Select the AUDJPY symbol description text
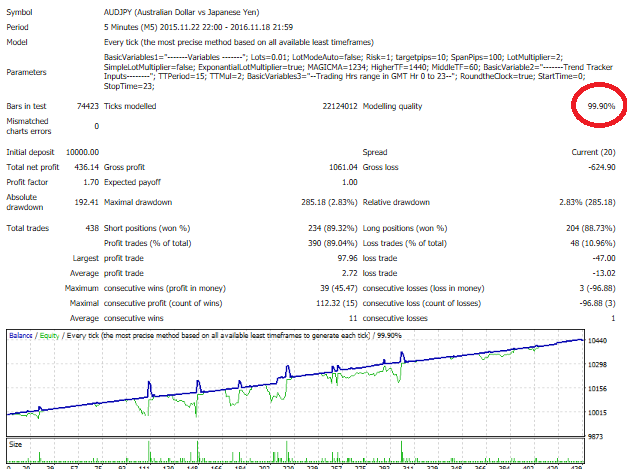627x469 pixels. tap(182, 12)
